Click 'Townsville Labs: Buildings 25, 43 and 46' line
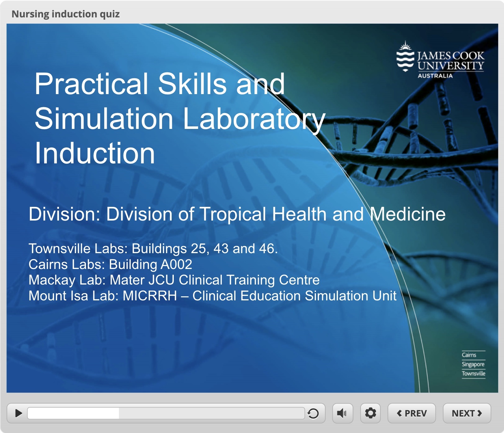The height and width of the screenshot is (433, 504). pyautogui.click(x=153, y=248)
